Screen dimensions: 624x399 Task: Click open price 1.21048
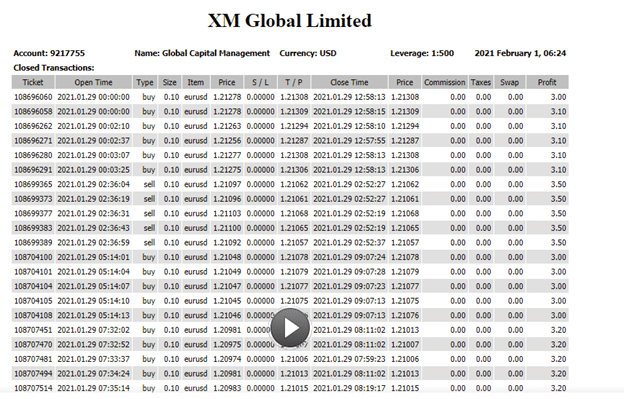point(227,257)
